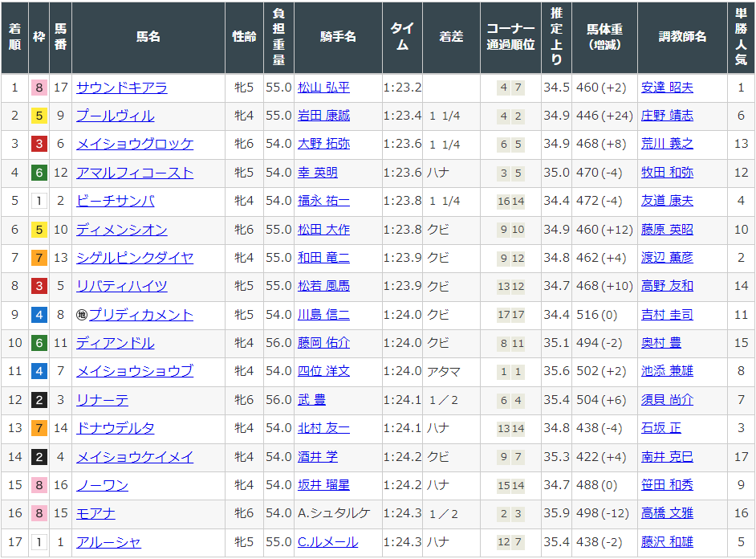Open horse page リバティハイツ
The width and height of the screenshot is (756, 559).
pyautogui.click(x=121, y=287)
